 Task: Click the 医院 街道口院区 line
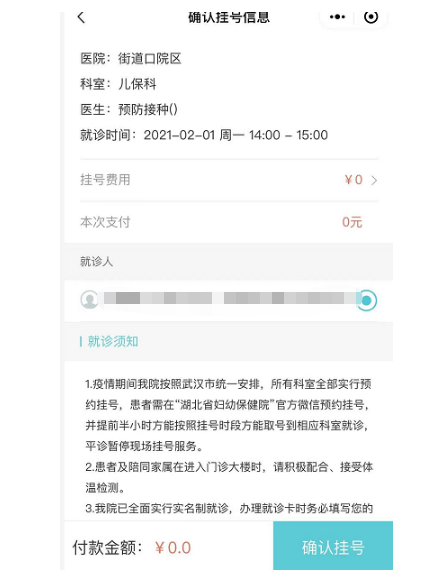[x=131, y=59]
